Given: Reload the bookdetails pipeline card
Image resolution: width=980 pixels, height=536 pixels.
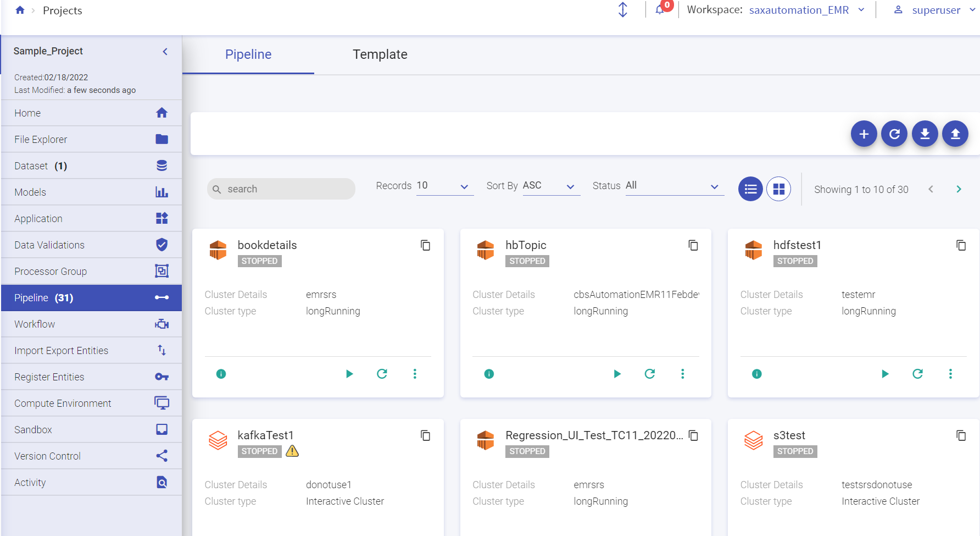Looking at the screenshot, I should tap(382, 374).
